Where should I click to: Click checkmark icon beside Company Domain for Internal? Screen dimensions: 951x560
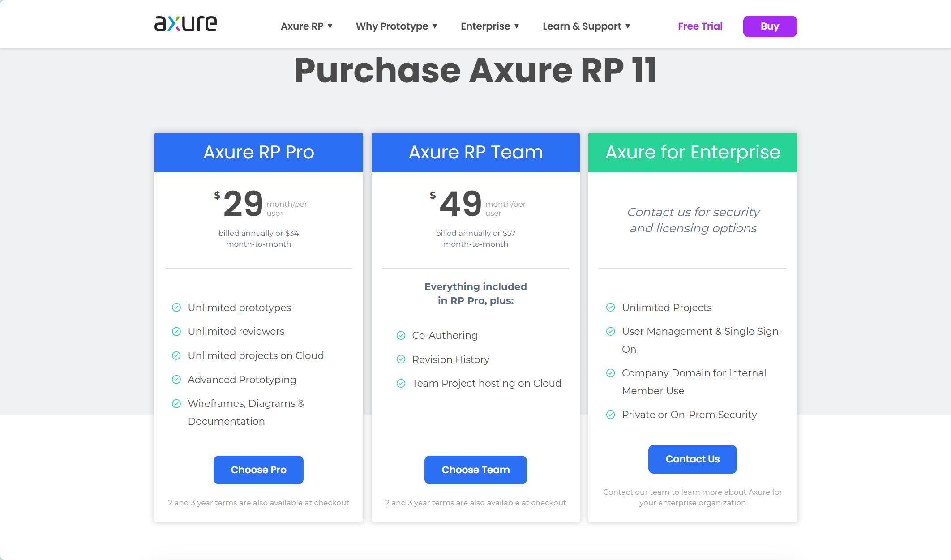click(610, 373)
